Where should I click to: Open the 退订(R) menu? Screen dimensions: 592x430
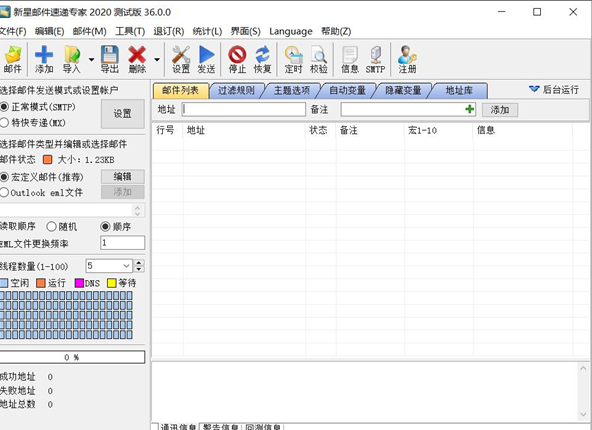pos(168,31)
